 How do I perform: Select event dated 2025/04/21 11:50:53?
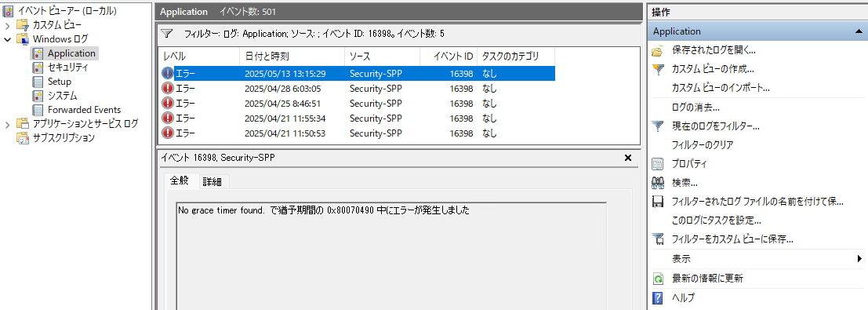point(357,133)
